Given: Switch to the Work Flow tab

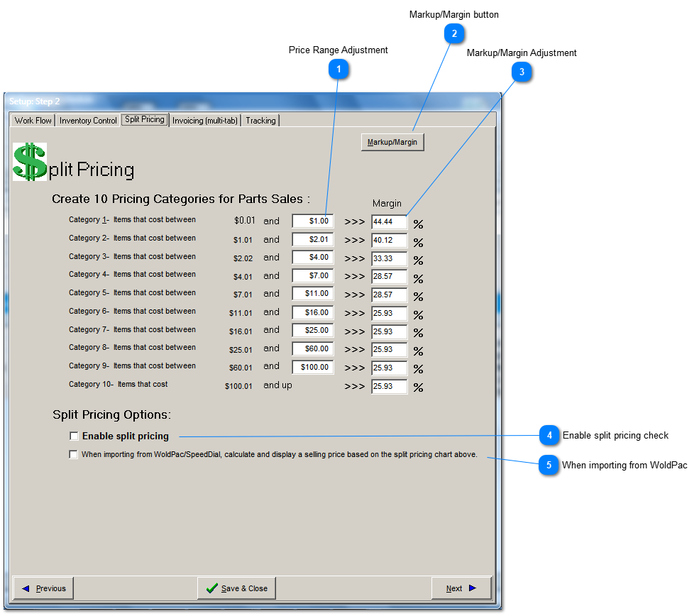Looking at the screenshot, I should tap(33, 121).
